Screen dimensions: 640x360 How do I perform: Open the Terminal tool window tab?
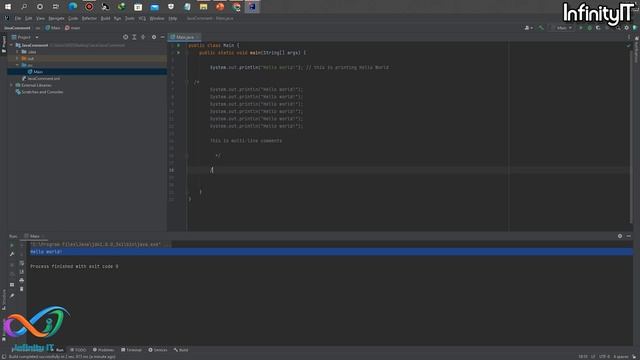[131, 350]
